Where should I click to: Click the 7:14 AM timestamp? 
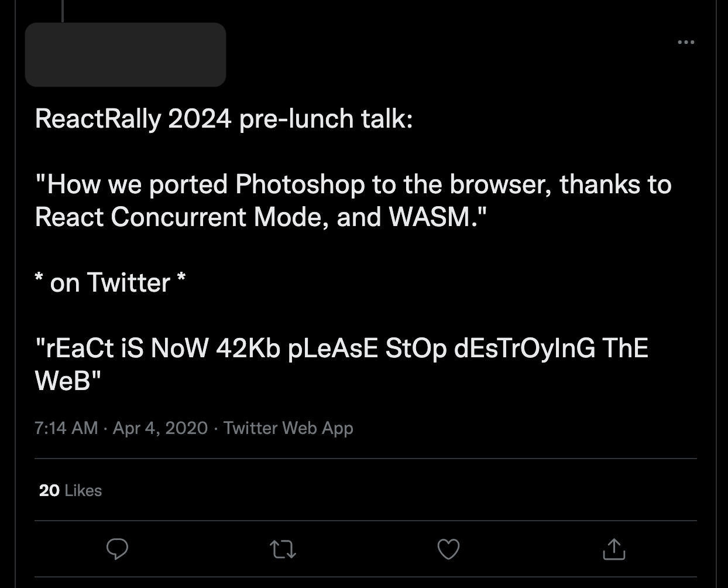(66, 428)
